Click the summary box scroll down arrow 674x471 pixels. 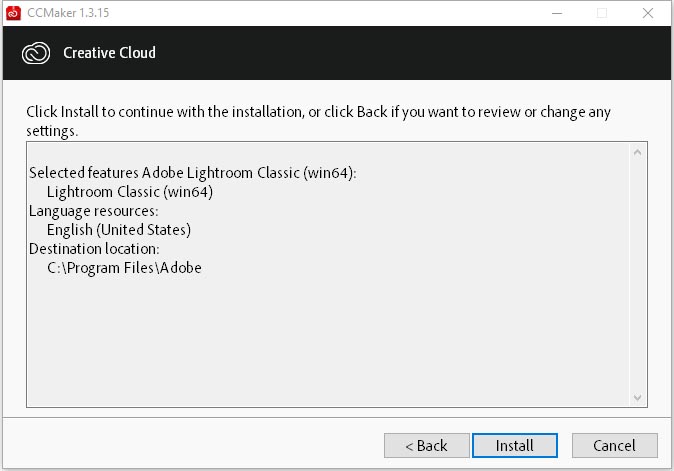(637, 398)
